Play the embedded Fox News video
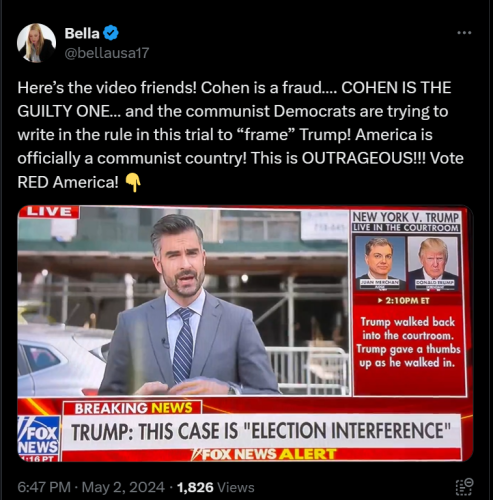Screen dimensions: 493x500 tap(245, 334)
